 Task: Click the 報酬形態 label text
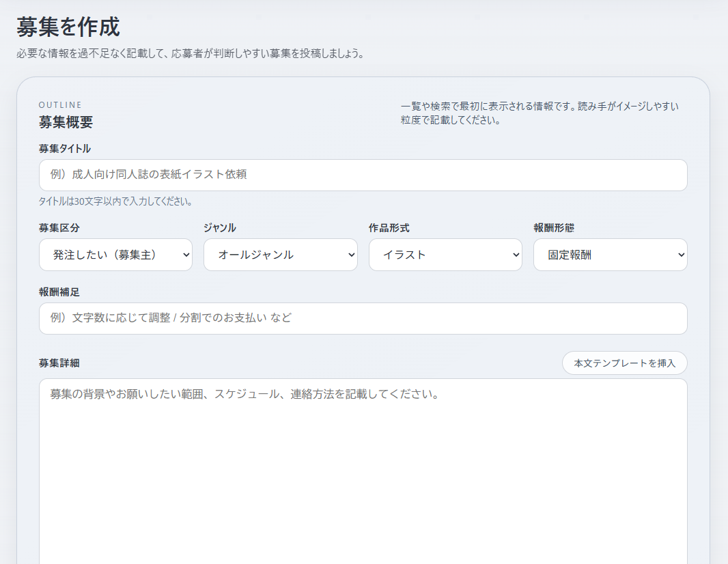pyautogui.click(x=554, y=228)
